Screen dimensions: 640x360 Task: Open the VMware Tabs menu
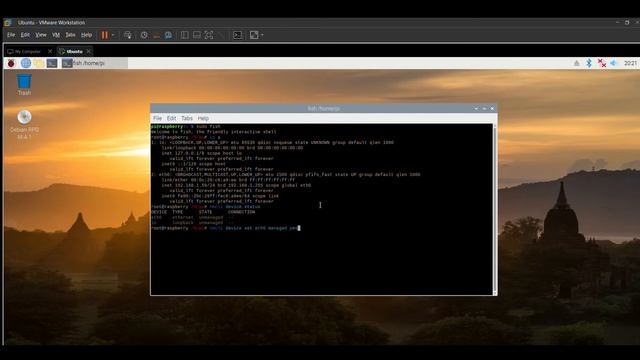coord(71,35)
